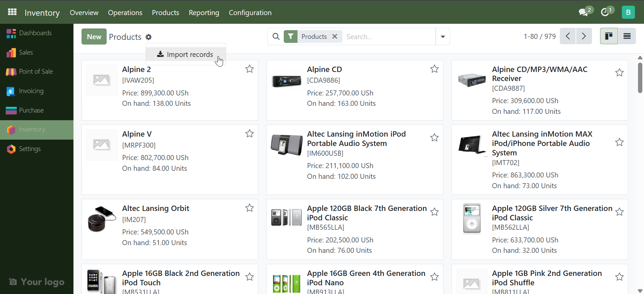This screenshot has width=644, height=294.
Task: Mark Alpine 2 as favorite
Action: pos(250,69)
